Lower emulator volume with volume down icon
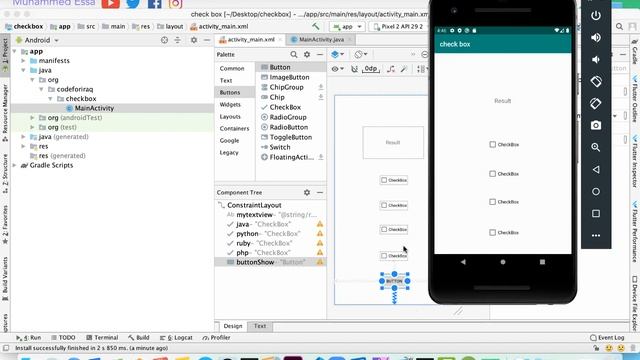640x360 pixels. 596,60
